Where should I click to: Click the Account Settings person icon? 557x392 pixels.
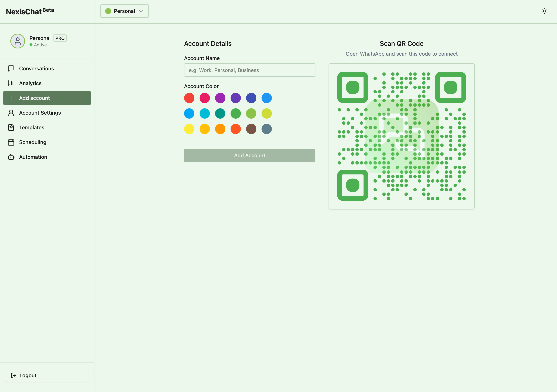click(x=11, y=113)
